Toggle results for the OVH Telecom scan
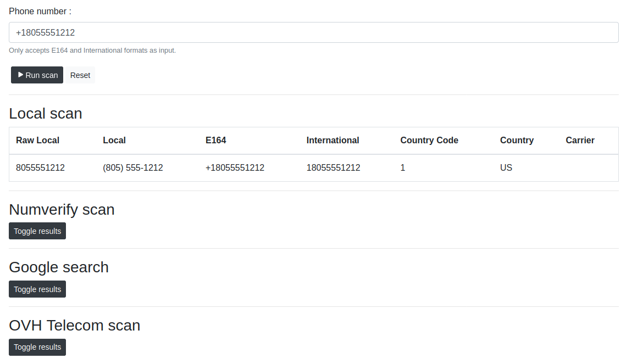The image size is (632, 364). click(x=37, y=347)
